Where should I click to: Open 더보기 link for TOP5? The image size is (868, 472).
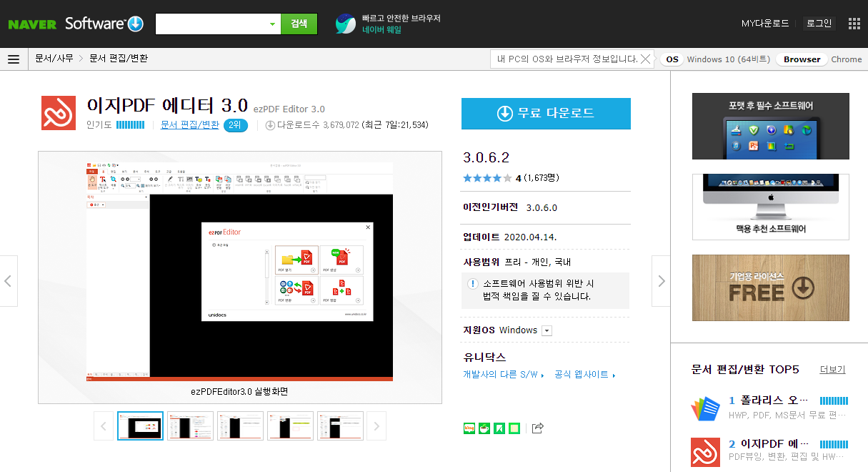pos(832,370)
